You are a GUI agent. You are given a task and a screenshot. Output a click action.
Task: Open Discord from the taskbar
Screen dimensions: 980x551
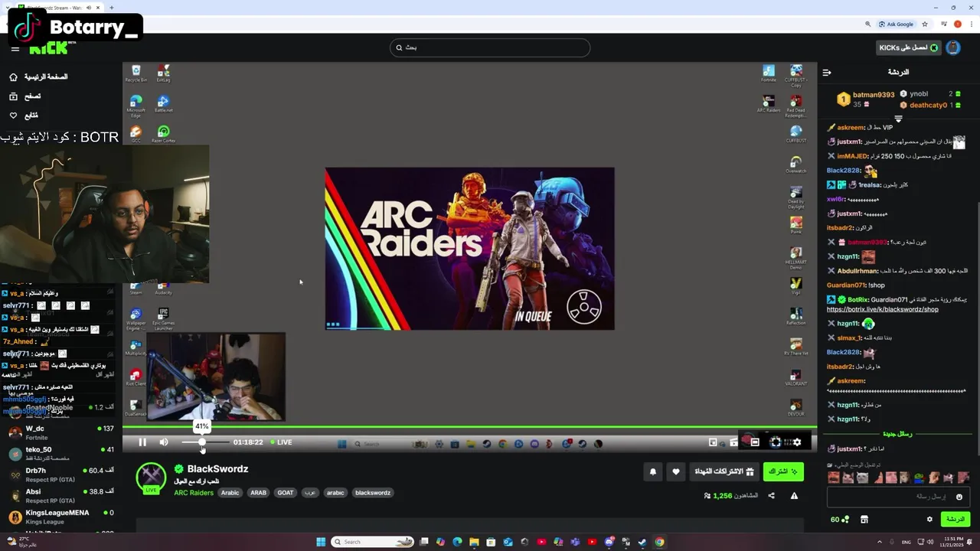pos(609,542)
